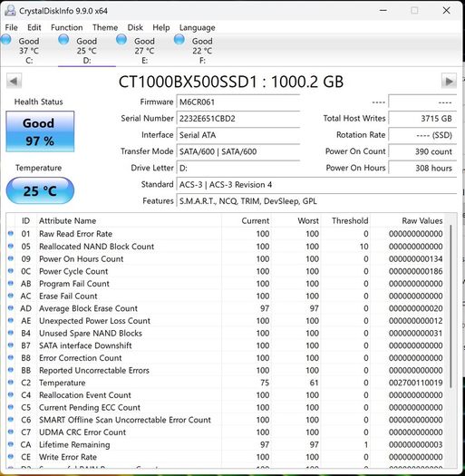This screenshot has height=476, width=465.
Task: Click status dot for Reallocated NAND Block Count
Action: coord(11,246)
